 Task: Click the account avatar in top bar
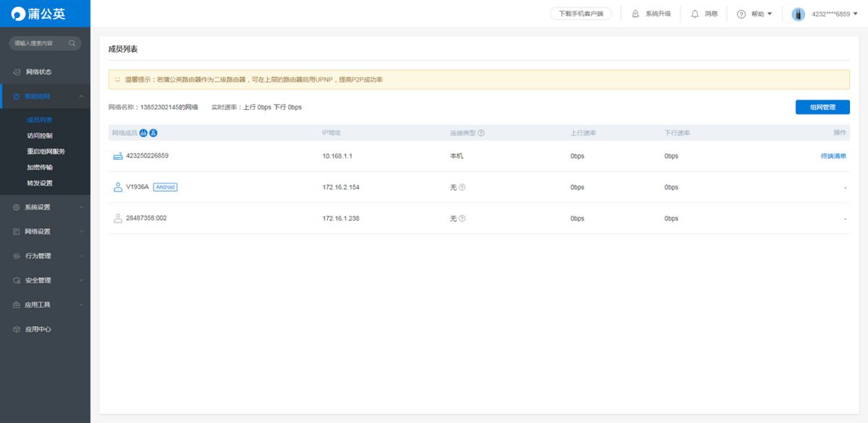(799, 14)
